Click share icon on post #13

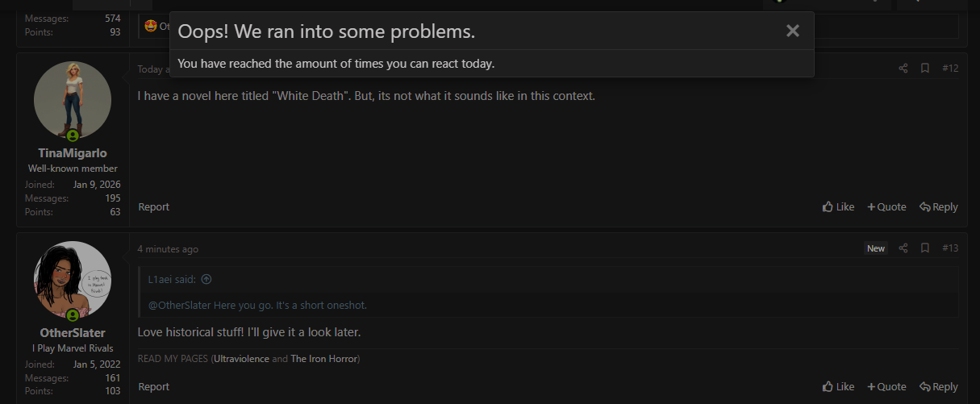pyautogui.click(x=903, y=248)
